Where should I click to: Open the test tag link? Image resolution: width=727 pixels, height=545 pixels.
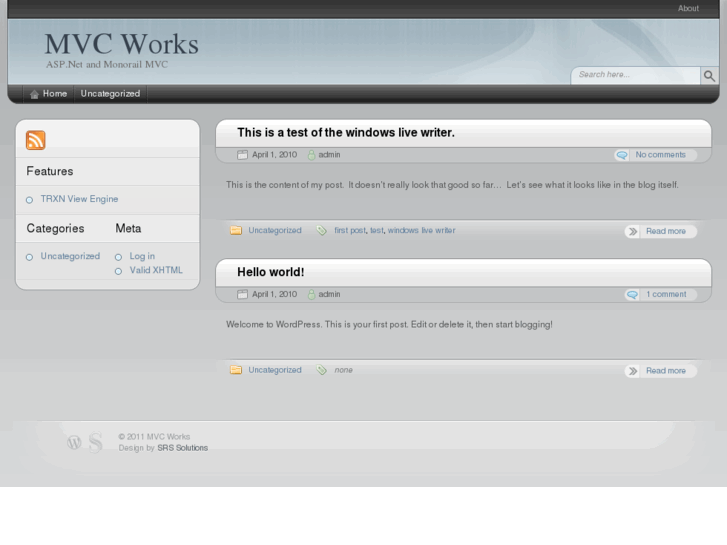coord(376,231)
